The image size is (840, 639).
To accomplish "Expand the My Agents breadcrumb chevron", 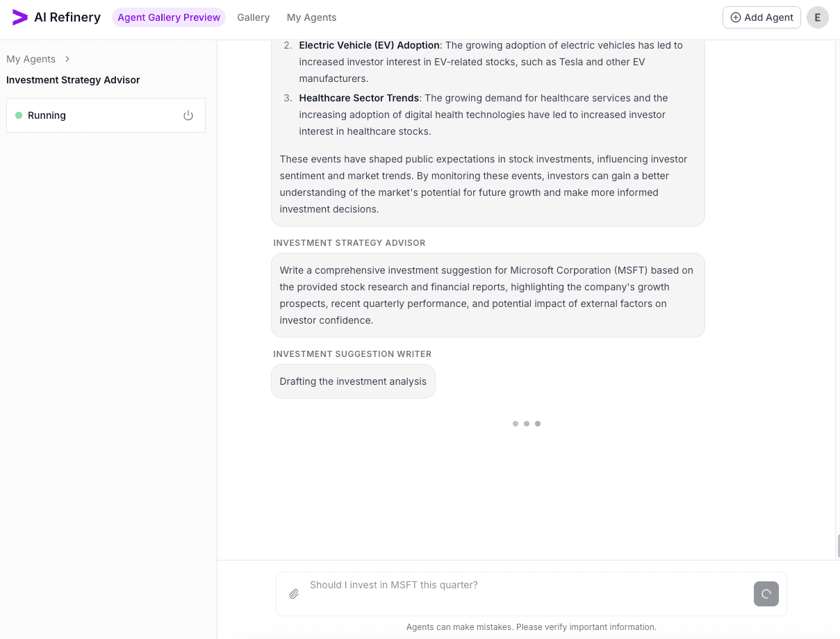I will click(67, 59).
